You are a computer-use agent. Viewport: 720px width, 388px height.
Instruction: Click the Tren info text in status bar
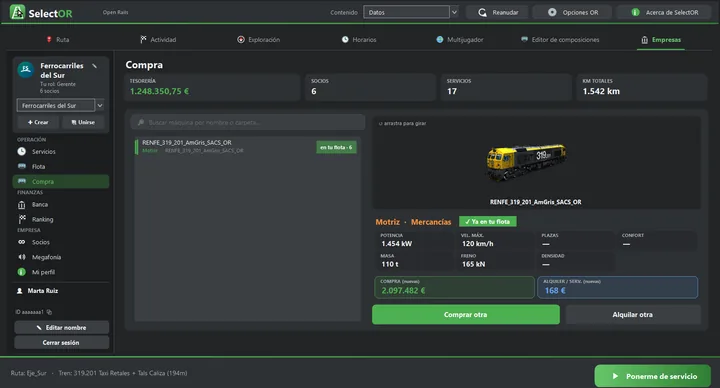point(123,373)
